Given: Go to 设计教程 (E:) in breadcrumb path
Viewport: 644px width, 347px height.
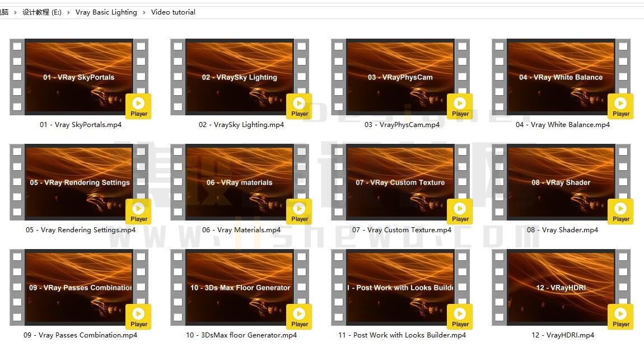Looking at the screenshot, I should [42, 12].
